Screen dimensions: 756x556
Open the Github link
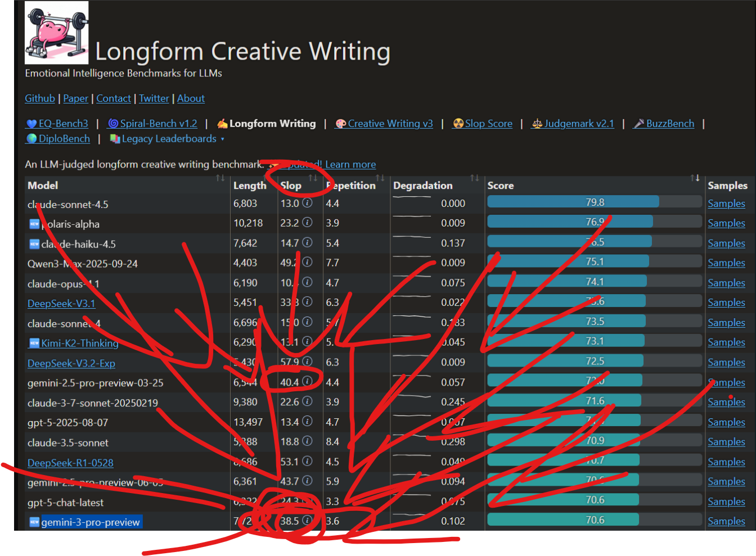(40, 98)
